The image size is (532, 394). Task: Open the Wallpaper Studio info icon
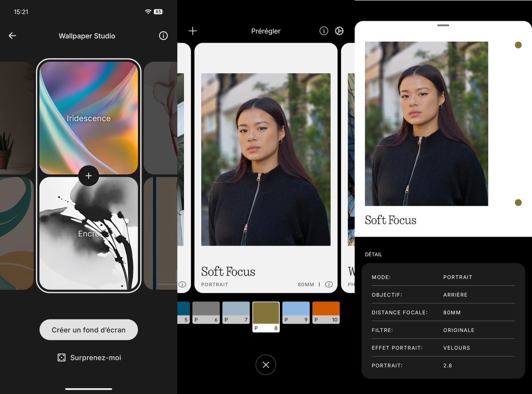pos(163,36)
